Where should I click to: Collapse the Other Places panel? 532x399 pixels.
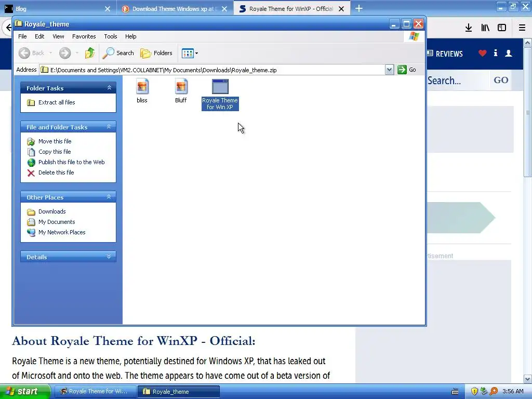(109, 197)
